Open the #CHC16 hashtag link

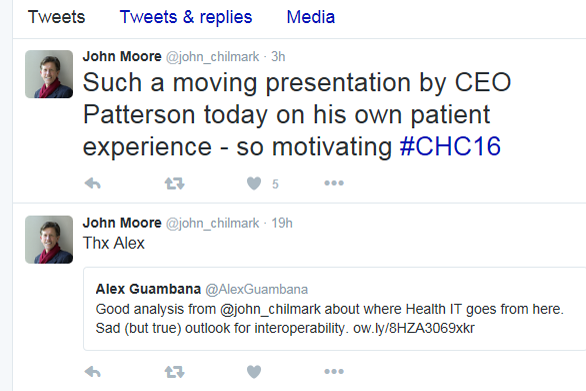450,146
